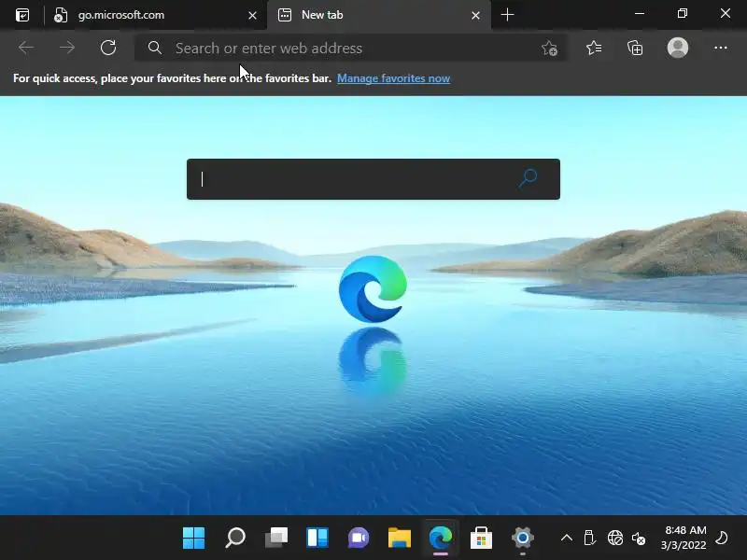747x560 pixels.
Task: Show hidden system tray icons
Action: click(x=567, y=539)
